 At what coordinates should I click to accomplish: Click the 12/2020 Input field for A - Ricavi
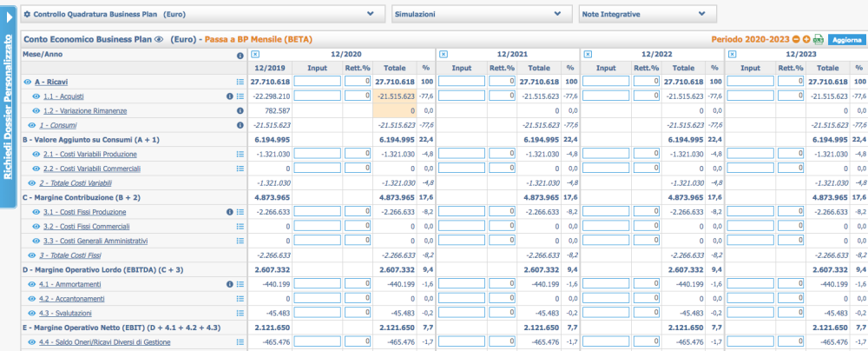[317, 82]
